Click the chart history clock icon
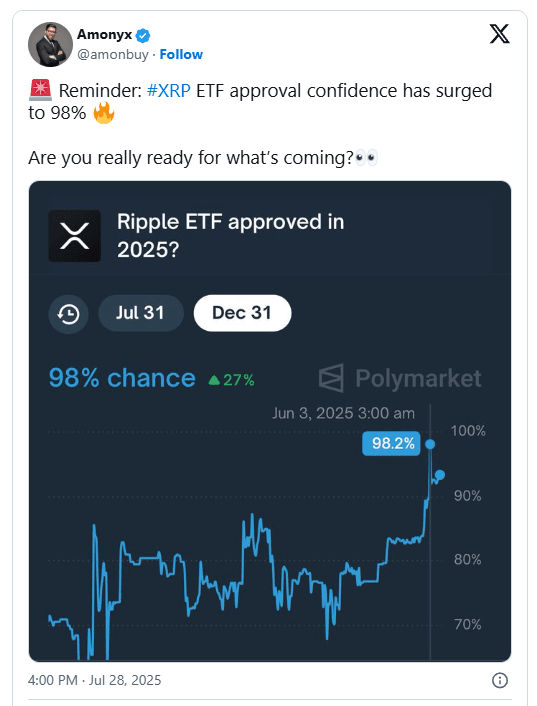The image size is (537, 706). pyautogui.click(x=68, y=314)
